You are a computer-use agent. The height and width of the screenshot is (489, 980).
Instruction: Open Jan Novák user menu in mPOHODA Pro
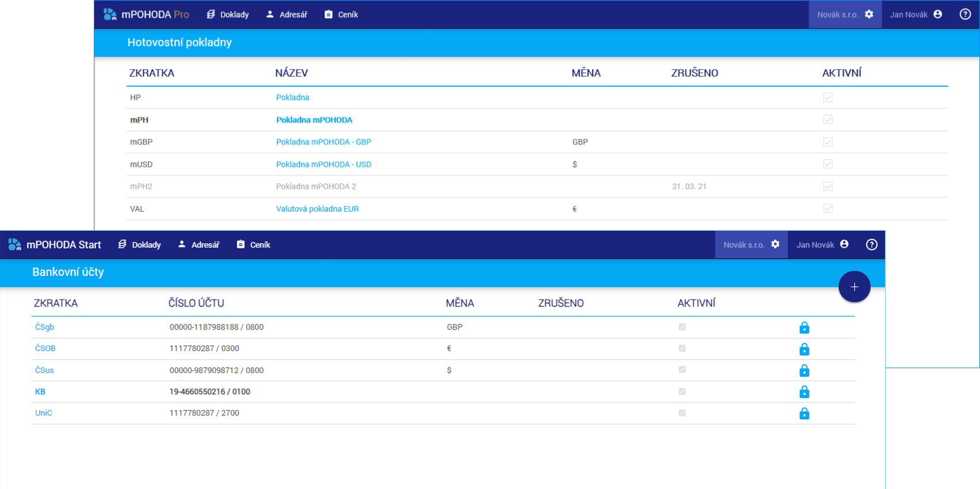coord(916,14)
